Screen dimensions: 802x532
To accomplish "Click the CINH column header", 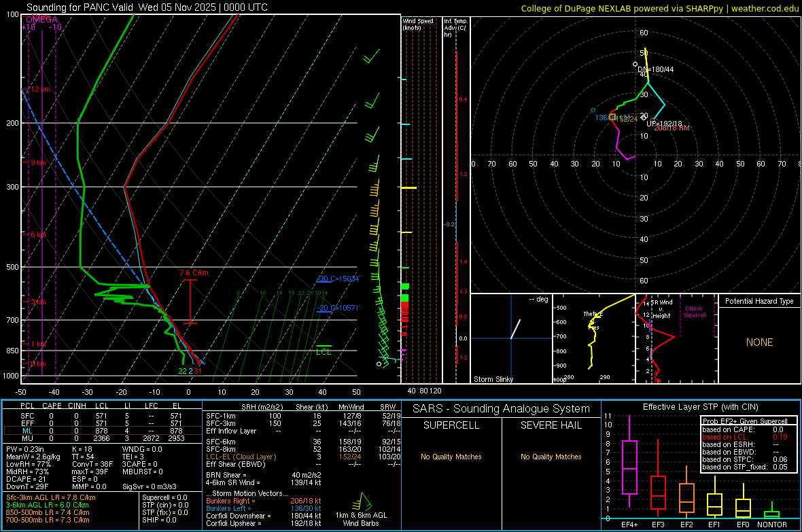I will pos(77,406).
